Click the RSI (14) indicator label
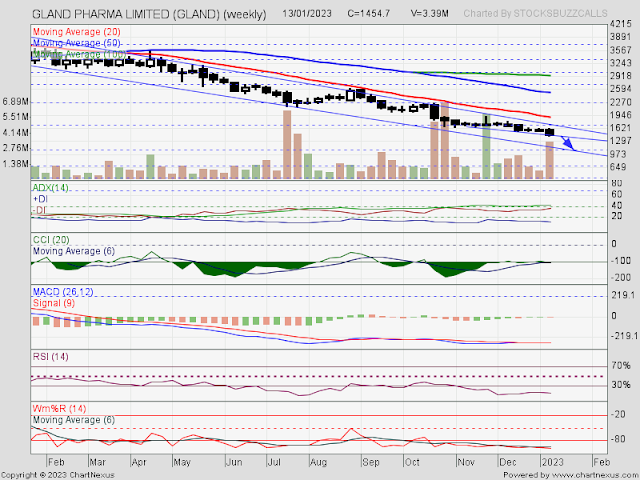640x480 pixels. pyautogui.click(x=50, y=357)
